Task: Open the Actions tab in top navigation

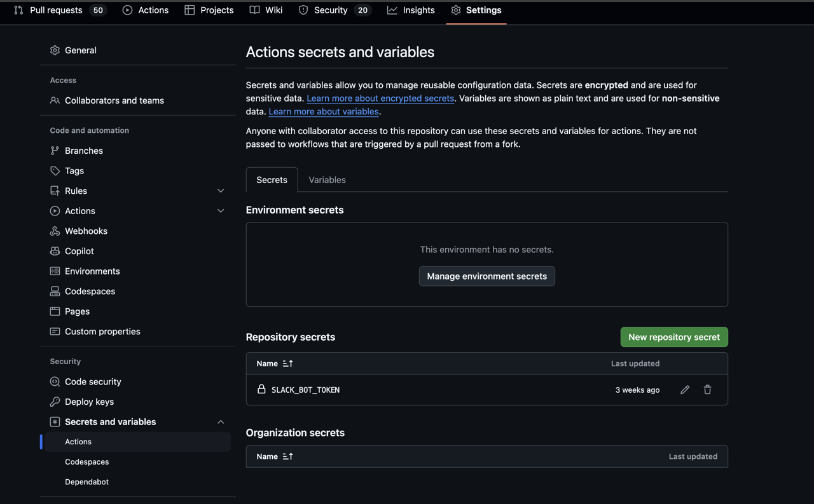Action: coord(146,10)
